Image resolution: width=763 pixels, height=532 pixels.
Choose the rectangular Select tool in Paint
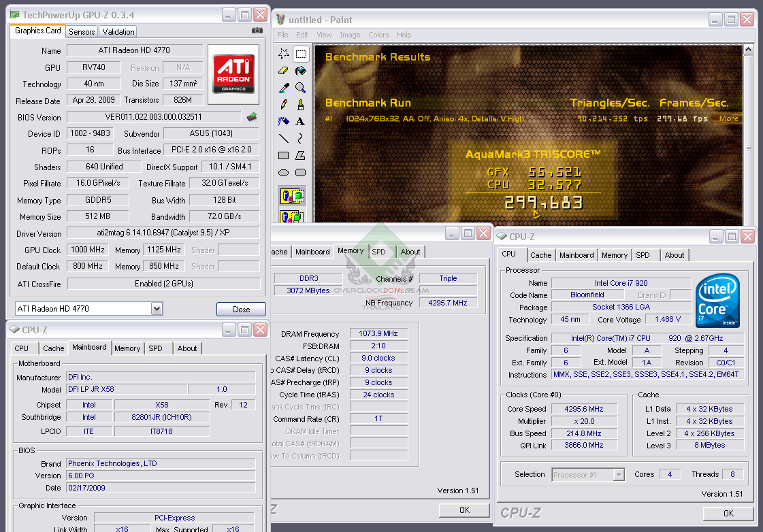(x=301, y=54)
